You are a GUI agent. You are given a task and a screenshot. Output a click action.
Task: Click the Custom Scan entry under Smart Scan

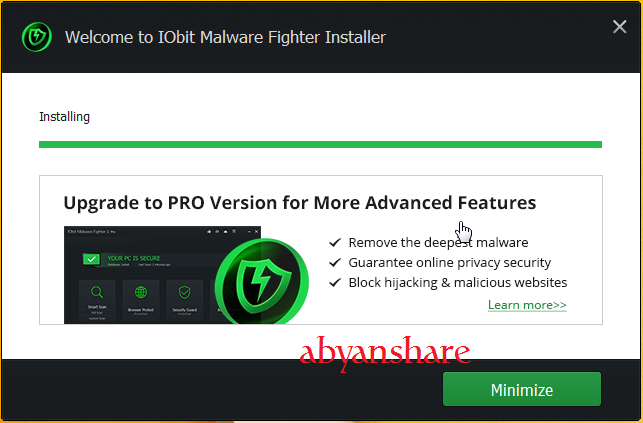(x=97, y=318)
